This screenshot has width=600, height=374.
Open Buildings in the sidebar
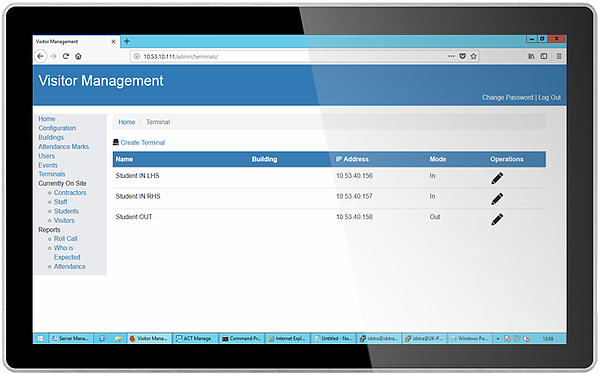pos(51,137)
